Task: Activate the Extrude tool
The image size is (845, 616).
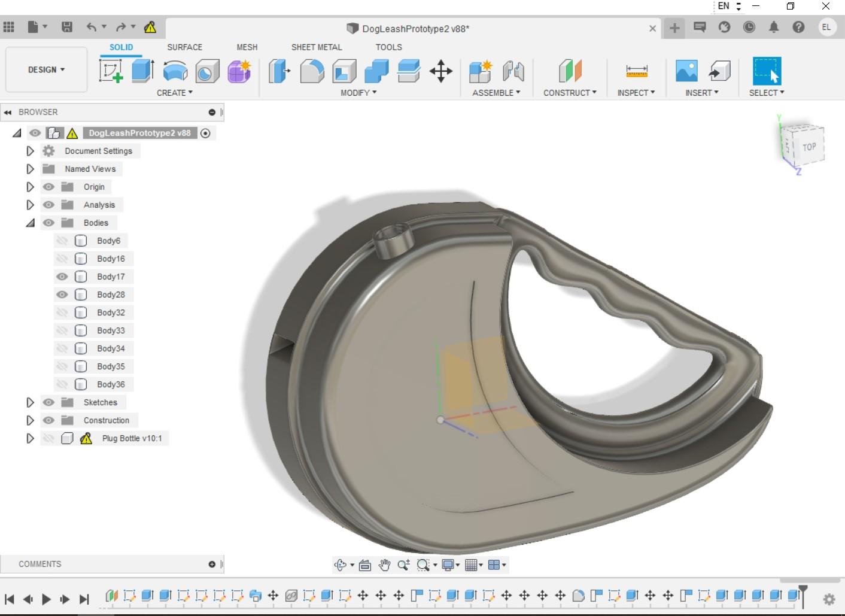Action: [x=142, y=71]
